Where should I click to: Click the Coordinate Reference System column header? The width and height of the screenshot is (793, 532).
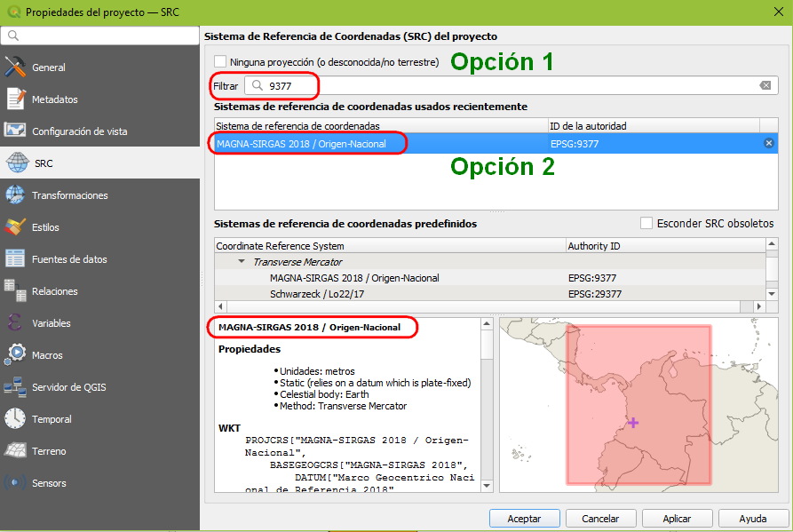click(390, 246)
